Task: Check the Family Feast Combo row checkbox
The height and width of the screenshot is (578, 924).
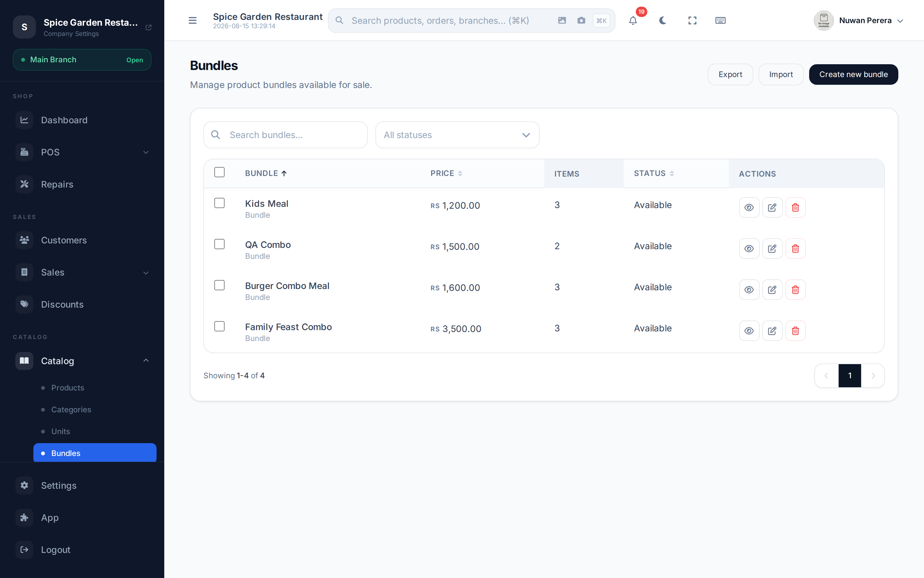Action: coord(219,326)
